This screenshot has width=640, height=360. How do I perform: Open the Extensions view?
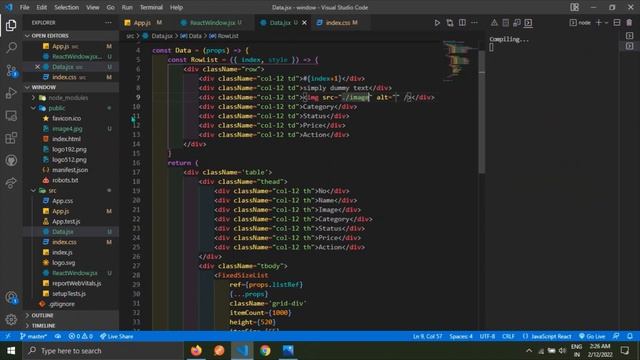click(x=11, y=138)
